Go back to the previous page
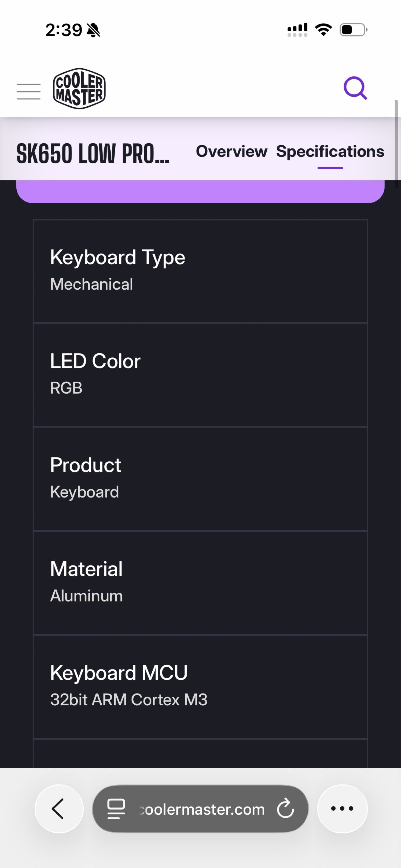Viewport: 401px width, 868px height. click(x=59, y=810)
